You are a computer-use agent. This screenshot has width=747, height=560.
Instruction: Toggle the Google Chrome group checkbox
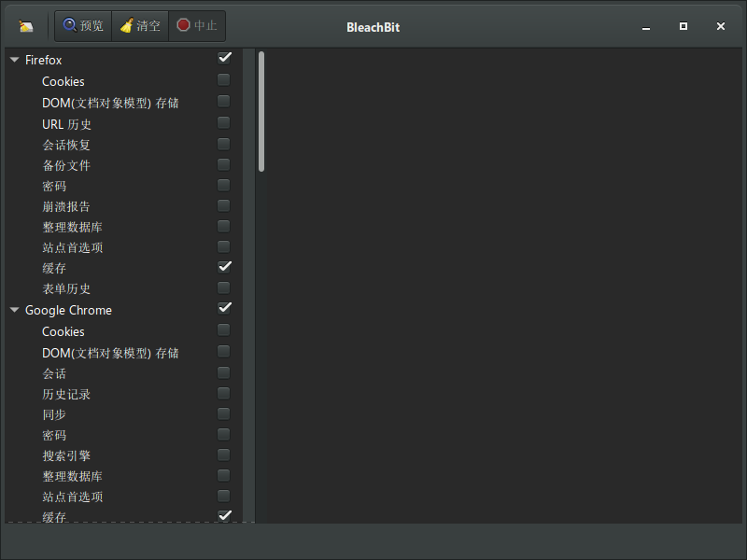click(x=224, y=309)
